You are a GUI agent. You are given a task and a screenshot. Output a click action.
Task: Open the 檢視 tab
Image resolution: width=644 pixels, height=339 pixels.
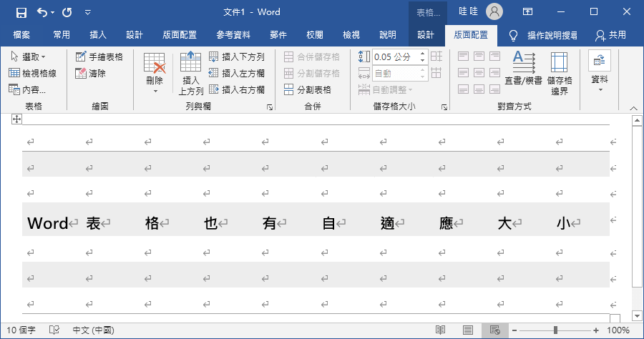(351, 35)
